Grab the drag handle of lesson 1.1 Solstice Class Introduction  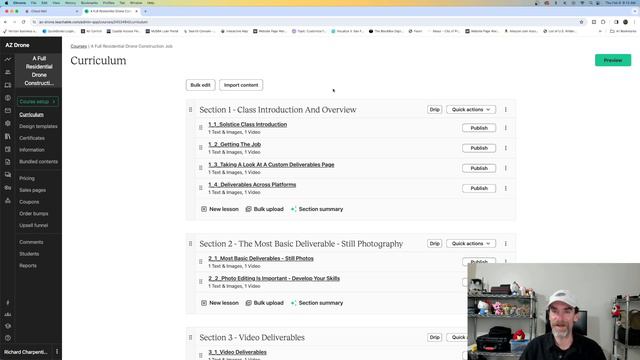coord(201,128)
